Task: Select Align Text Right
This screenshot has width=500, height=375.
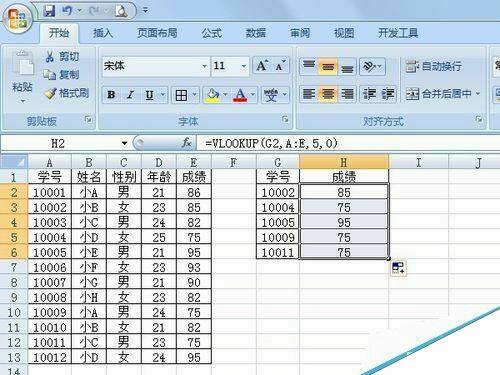Action: pos(347,94)
